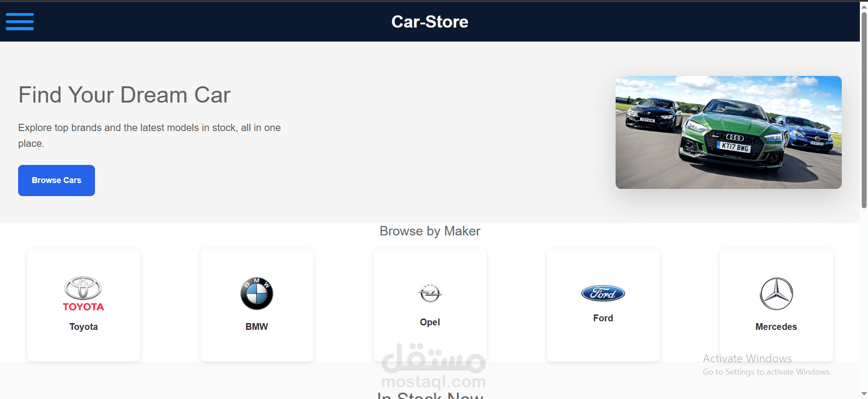
Task: Click the Toyota maker name label
Action: (83, 327)
